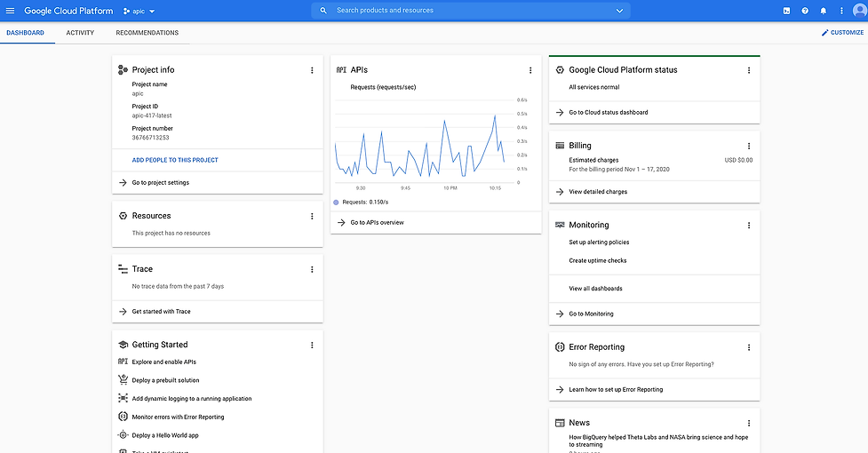Open the top bar settings kebab menu

(841, 11)
